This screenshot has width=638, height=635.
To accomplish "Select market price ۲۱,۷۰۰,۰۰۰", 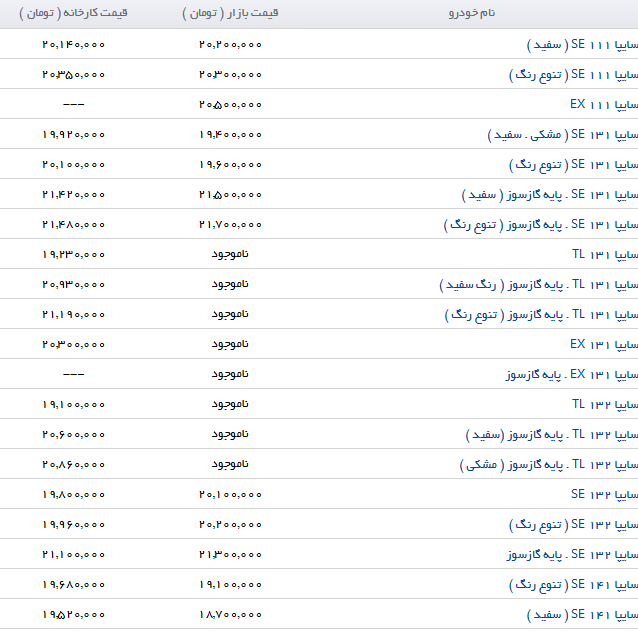I will (230, 225).
